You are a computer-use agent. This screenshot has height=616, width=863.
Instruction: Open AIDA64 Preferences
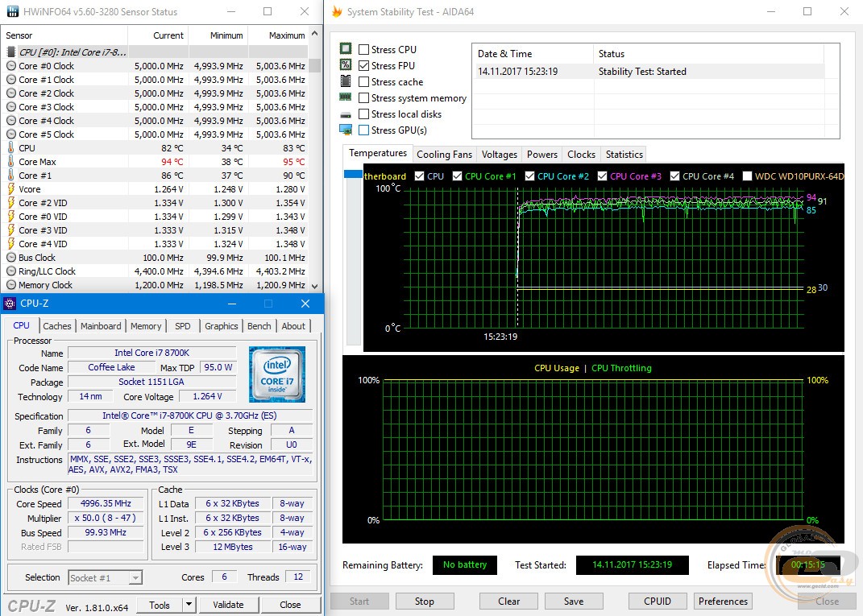click(x=724, y=602)
